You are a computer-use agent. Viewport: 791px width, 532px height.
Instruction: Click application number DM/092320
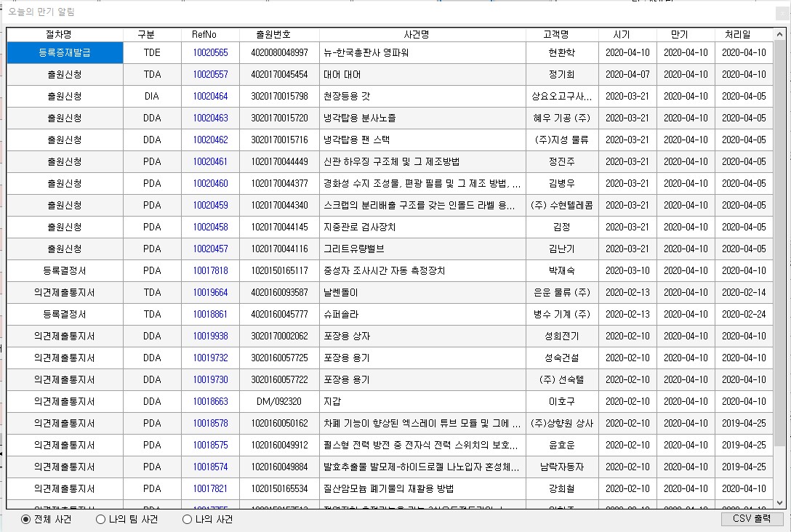coord(279,401)
